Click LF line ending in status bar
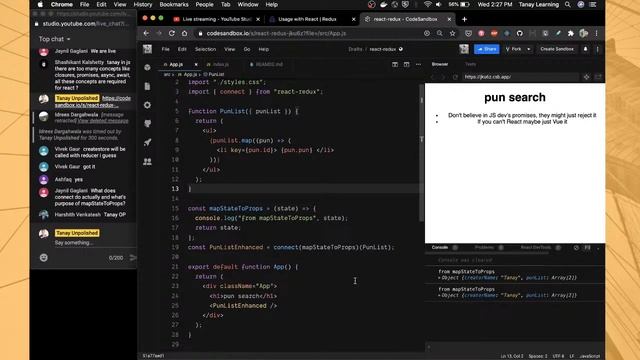This screenshot has width=640, height=360. coord(572,356)
